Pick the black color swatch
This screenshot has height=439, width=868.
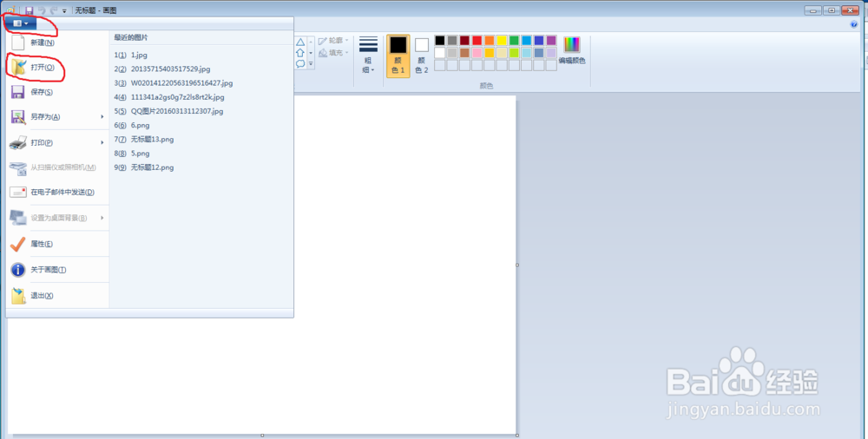coord(439,41)
